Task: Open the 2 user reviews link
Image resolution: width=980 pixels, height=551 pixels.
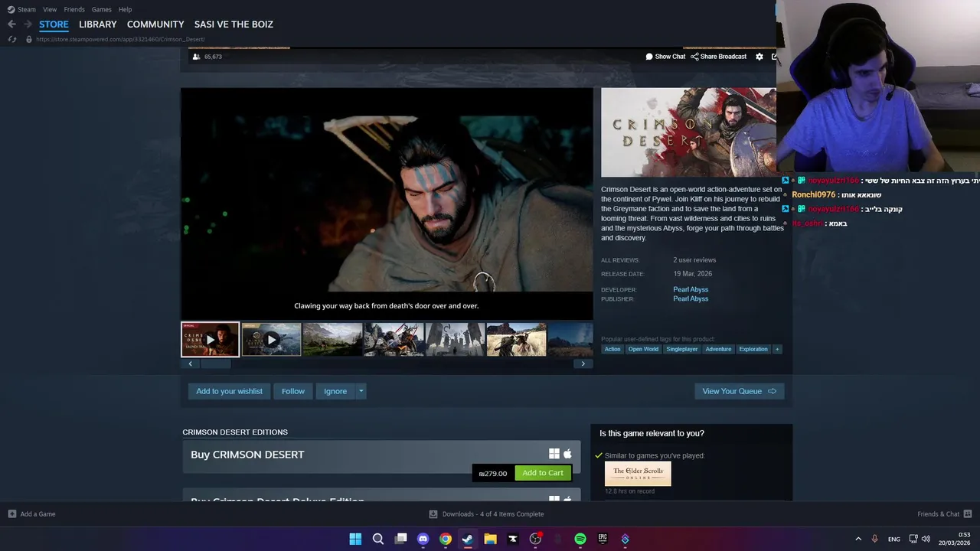Action: click(694, 260)
